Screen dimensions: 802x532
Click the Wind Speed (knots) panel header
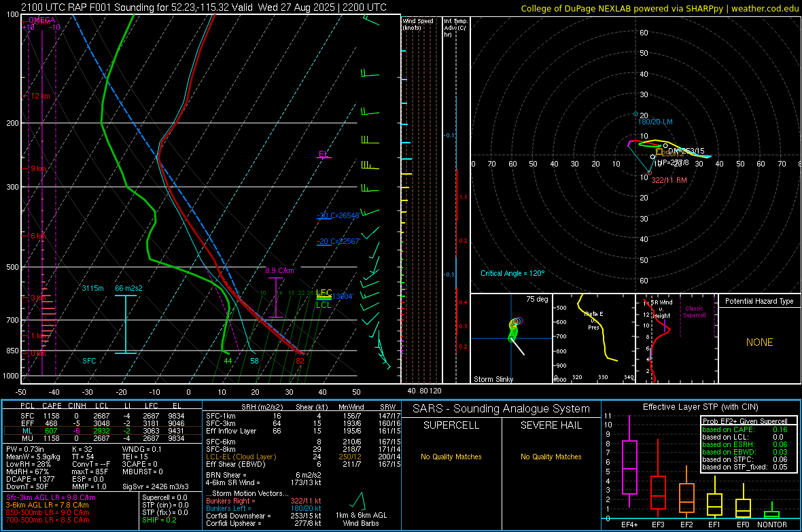pos(418,24)
